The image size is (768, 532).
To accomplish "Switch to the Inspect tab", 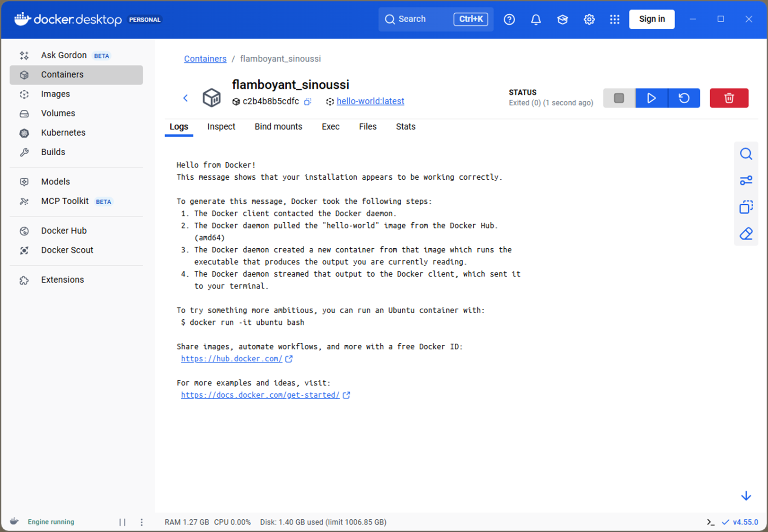I will (x=221, y=127).
